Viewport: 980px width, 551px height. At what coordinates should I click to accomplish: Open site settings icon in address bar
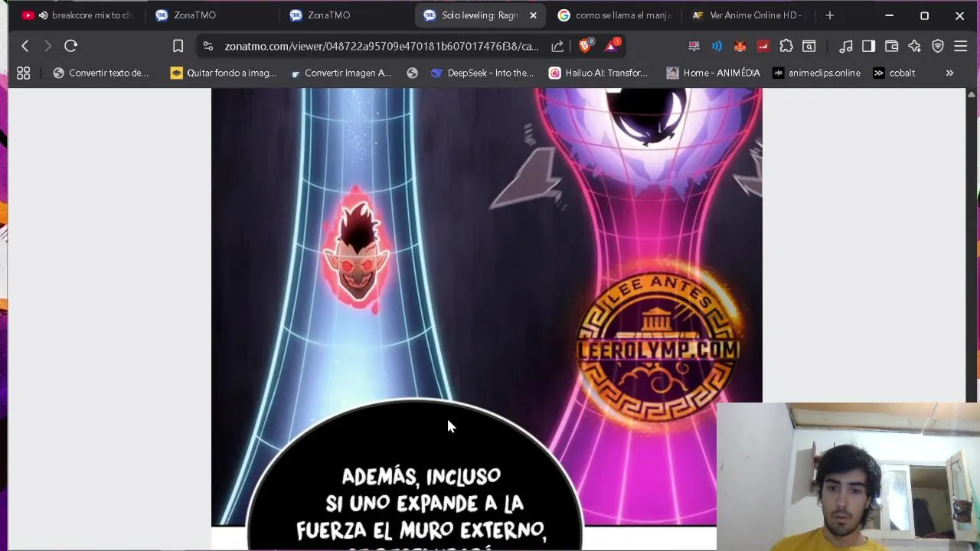[208, 46]
